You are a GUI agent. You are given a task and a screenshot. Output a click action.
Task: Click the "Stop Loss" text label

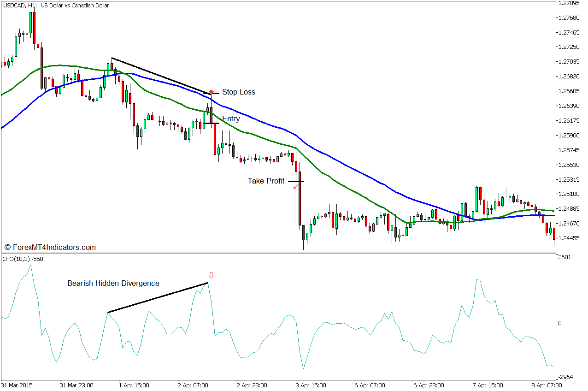238,92
